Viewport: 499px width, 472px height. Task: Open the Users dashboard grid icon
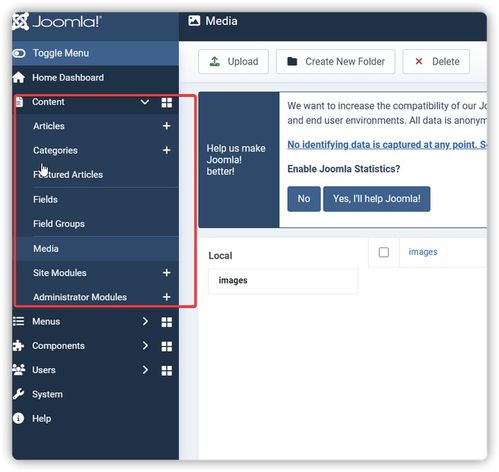click(167, 371)
